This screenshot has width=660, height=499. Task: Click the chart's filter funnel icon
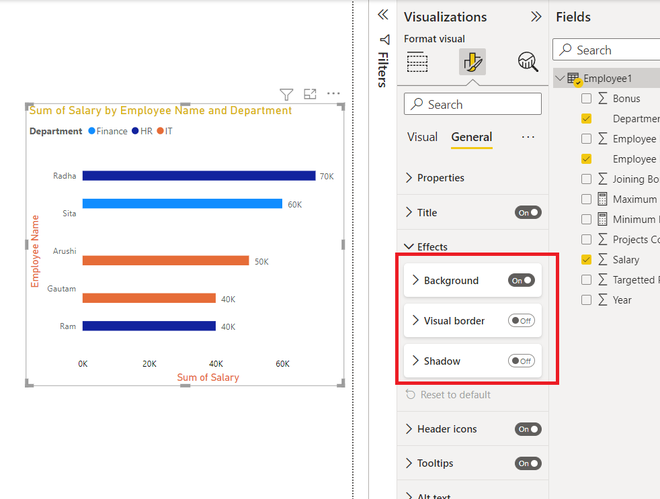pyautogui.click(x=286, y=94)
